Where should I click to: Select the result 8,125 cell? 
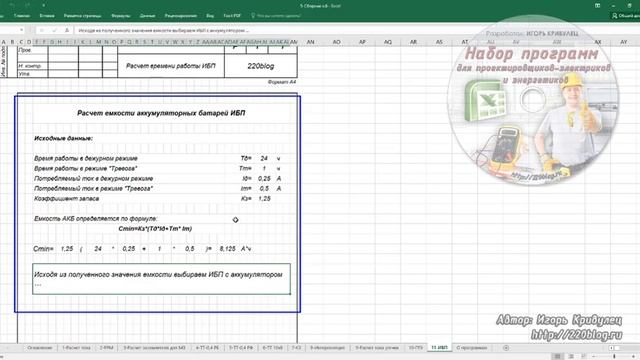(227, 249)
